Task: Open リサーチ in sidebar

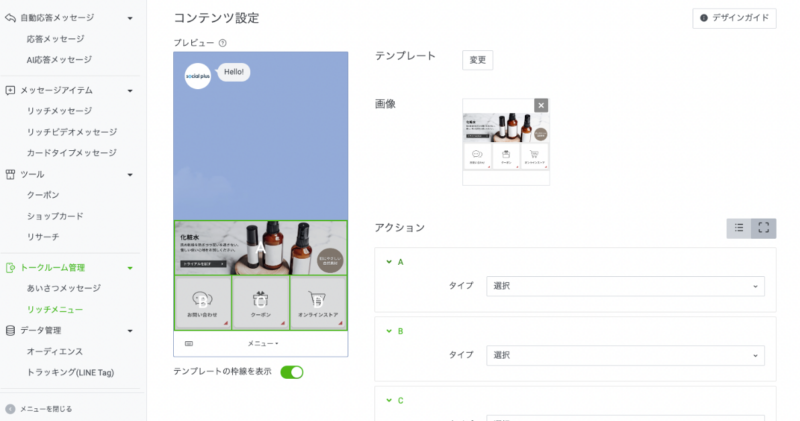Action: (x=43, y=237)
